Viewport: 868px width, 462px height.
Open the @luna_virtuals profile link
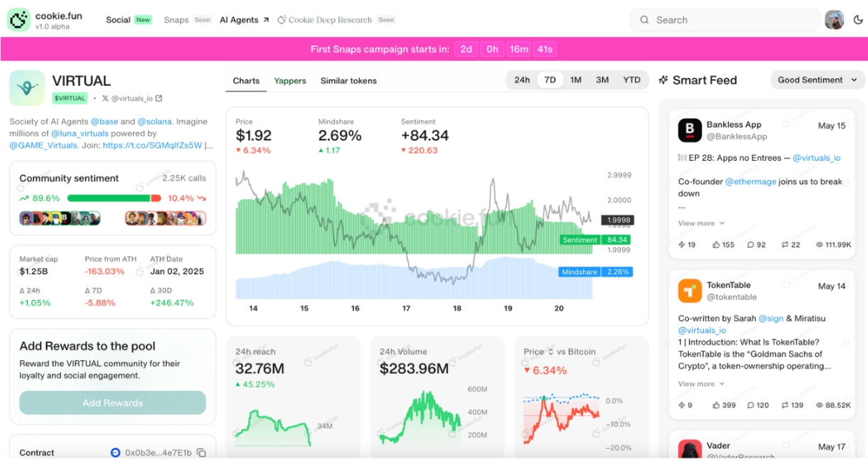point(80,133)
